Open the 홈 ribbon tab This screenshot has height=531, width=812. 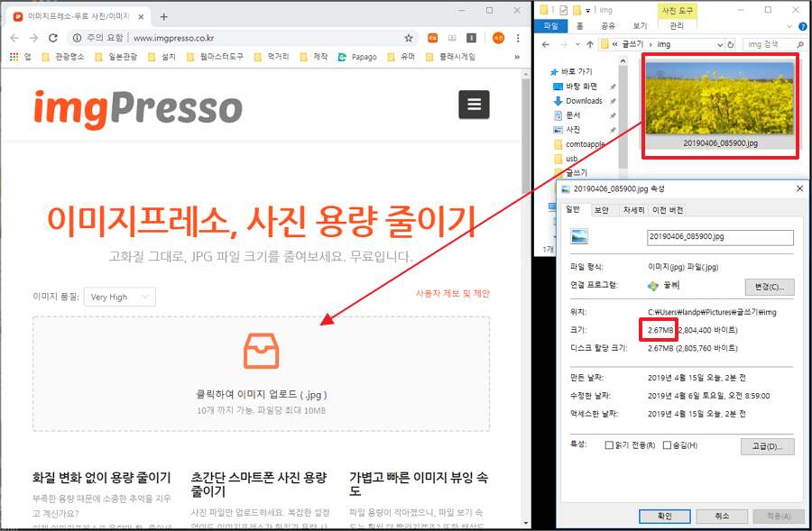tap(579, 26)
